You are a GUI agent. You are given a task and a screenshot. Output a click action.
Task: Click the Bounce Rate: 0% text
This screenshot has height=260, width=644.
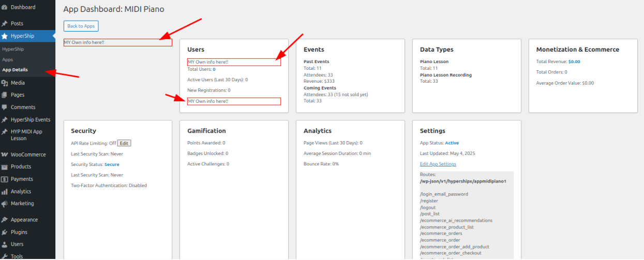click(x=321, y=164)
